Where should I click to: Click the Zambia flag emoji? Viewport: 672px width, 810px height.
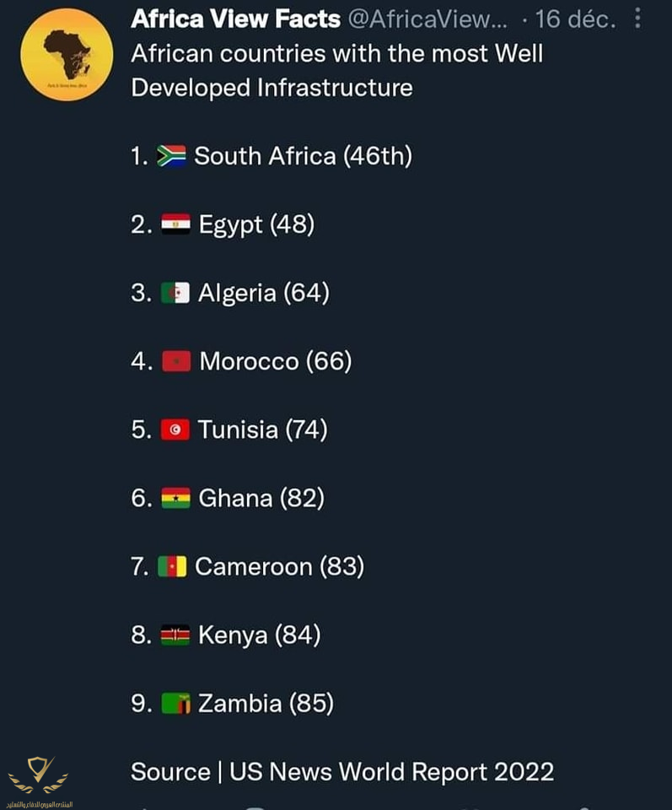point(175,704)
